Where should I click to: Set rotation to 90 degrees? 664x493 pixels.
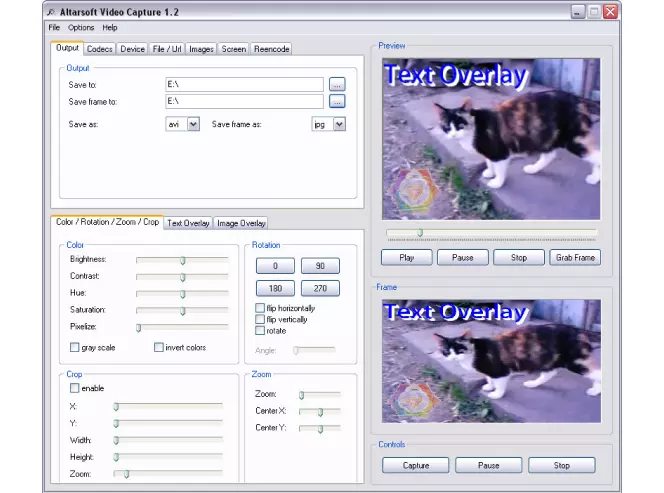[x=320, y=266]
